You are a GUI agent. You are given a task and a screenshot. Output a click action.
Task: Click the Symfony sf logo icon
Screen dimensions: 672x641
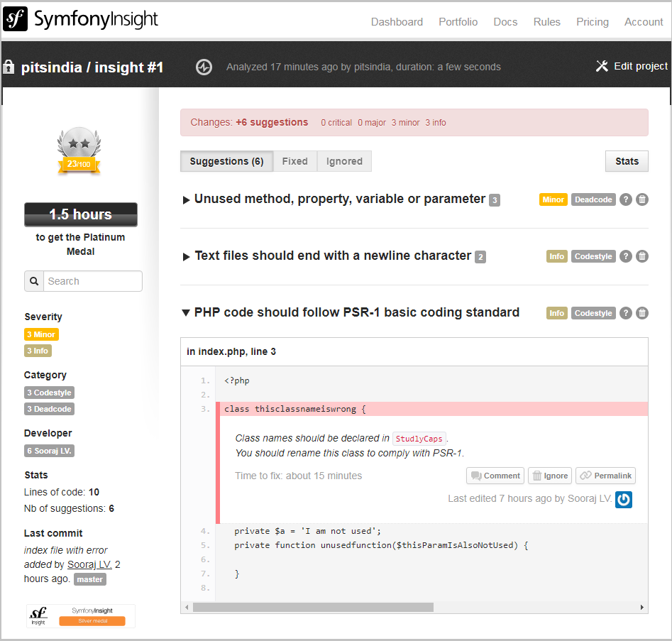pyautogui.click(x=15, y=19)
